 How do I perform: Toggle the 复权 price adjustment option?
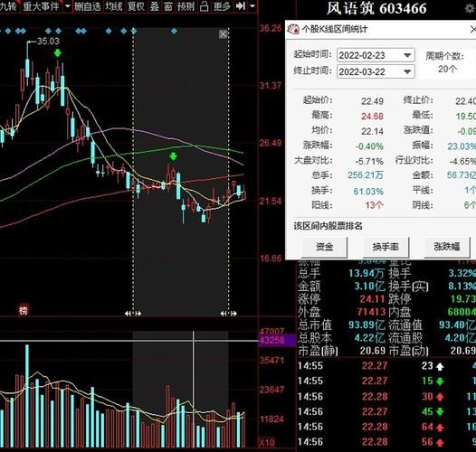click(x=136, y=6)
